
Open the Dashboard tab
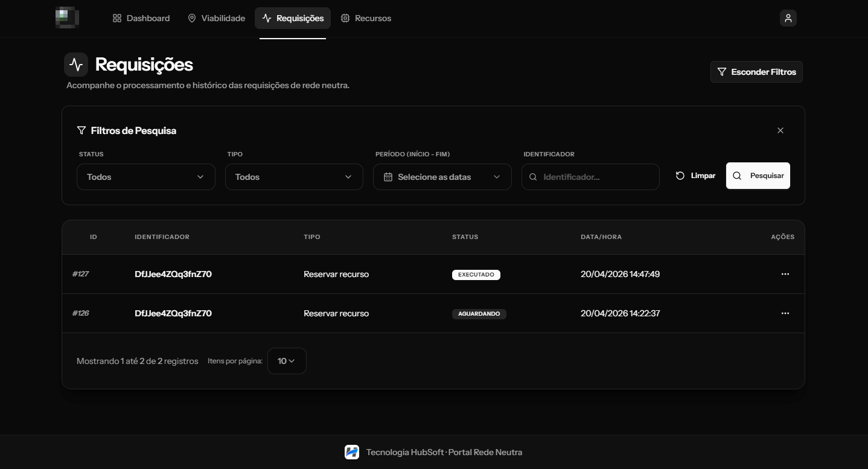141,18
